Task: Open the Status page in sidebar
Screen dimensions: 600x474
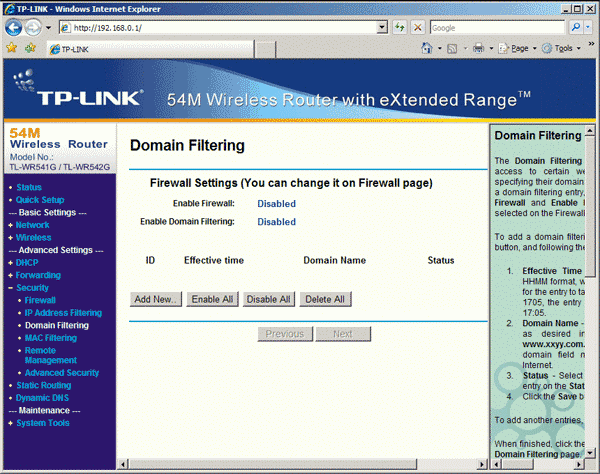Action: pyautogui.click(x=29, y=187)
